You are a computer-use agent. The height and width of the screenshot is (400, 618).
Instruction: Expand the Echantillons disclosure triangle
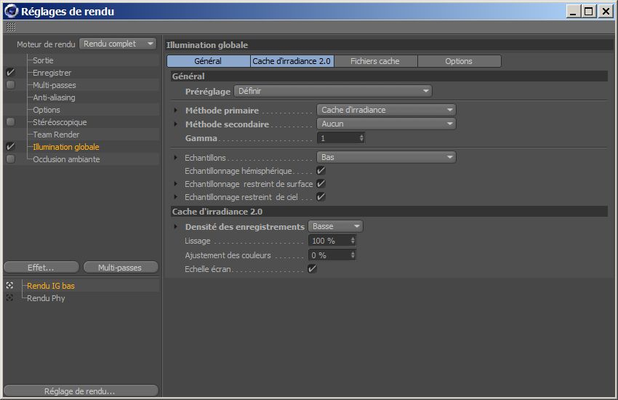[176, 158]
